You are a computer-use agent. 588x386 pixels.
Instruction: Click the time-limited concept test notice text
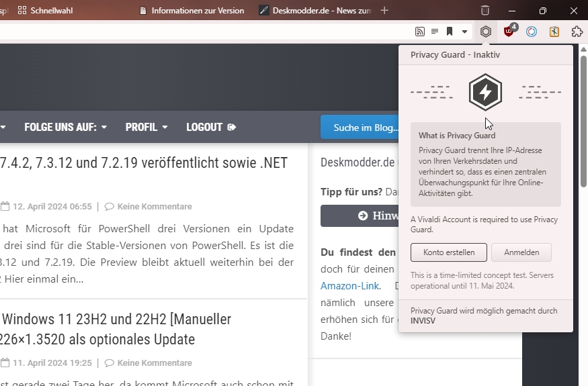[482, 281]
